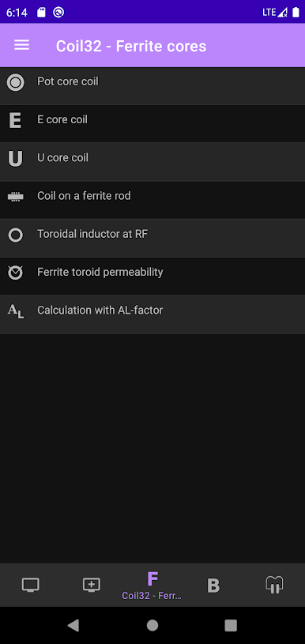Open Pot core coil calculator
Image resolution: width=305 pixels, height=644 pixels.
point(152,85)
